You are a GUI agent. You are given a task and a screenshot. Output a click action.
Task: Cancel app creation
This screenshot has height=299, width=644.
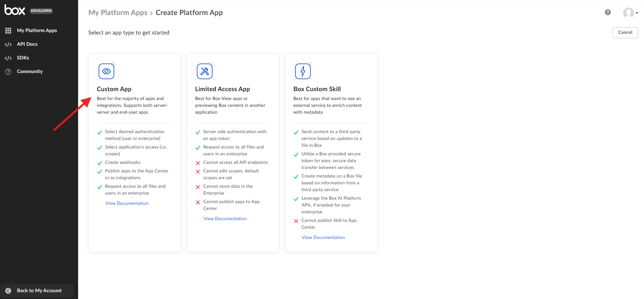coord(625,32)
